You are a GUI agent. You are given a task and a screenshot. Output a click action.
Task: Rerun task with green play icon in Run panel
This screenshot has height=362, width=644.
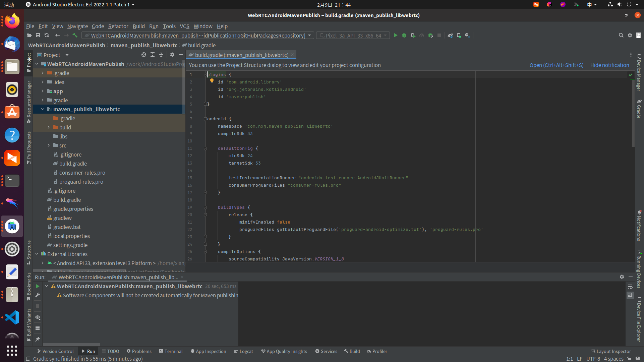coord(38,286)
